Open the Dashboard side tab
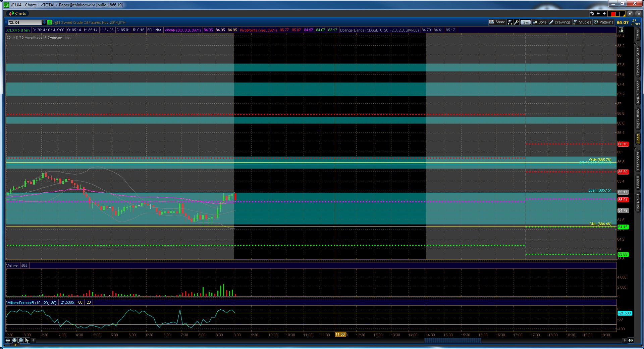This screenshot has height=349, width=644. point(638,161)
